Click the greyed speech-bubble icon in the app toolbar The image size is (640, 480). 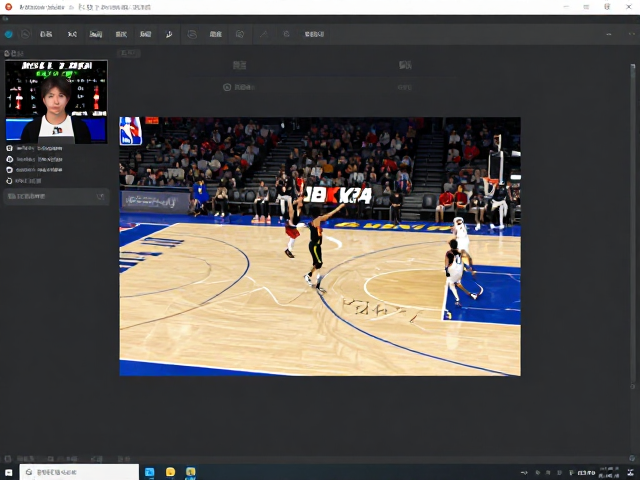click(240, 34)
